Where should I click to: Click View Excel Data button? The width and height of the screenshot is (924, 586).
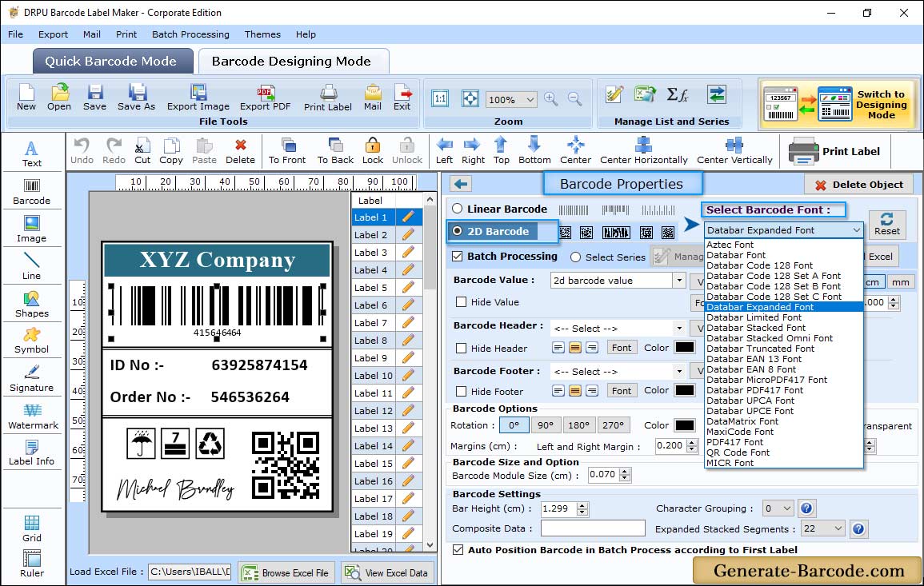387,572
